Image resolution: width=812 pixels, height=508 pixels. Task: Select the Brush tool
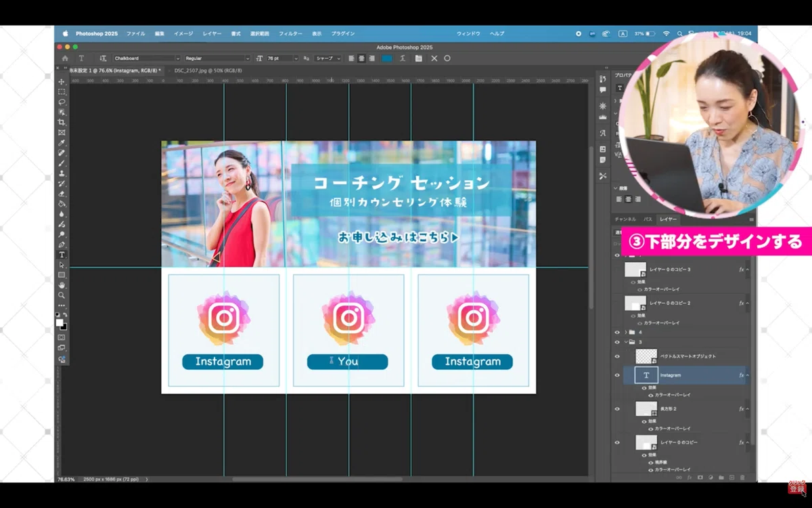pyautogui.click(x=62, y=163)
